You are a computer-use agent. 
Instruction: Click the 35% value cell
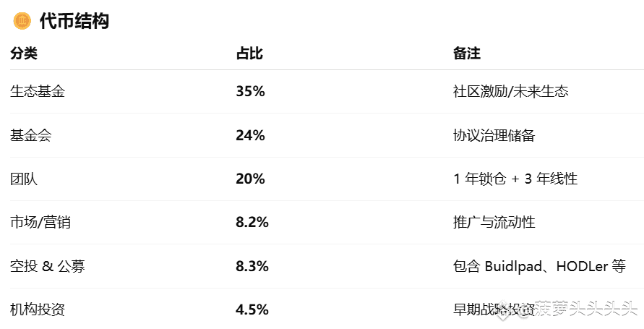coord(250,91)
